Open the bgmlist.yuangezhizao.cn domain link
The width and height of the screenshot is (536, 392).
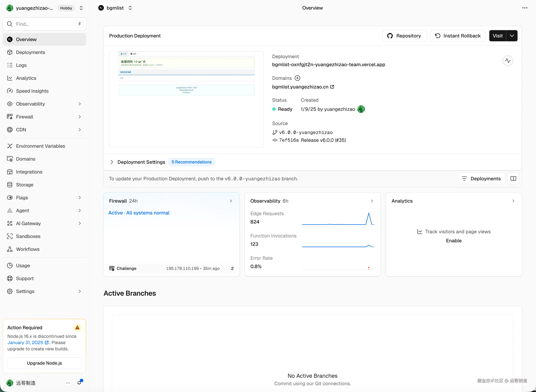tap(303, 87)
